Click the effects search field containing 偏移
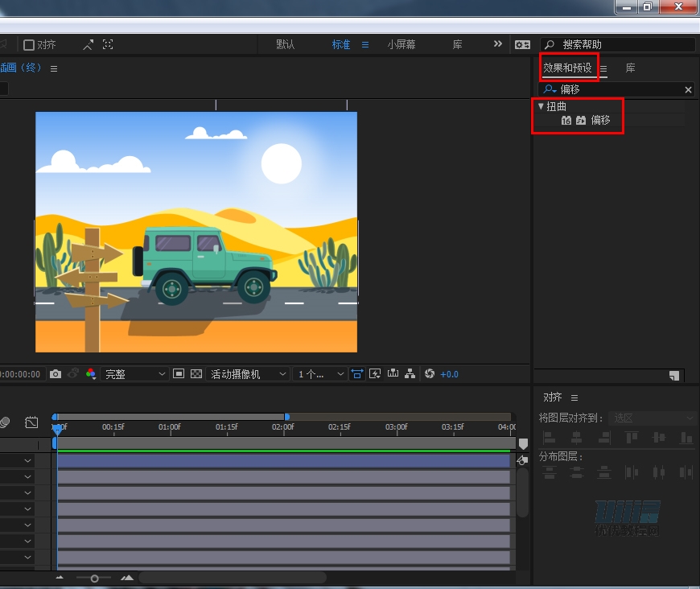 click(x=618, y=89)
